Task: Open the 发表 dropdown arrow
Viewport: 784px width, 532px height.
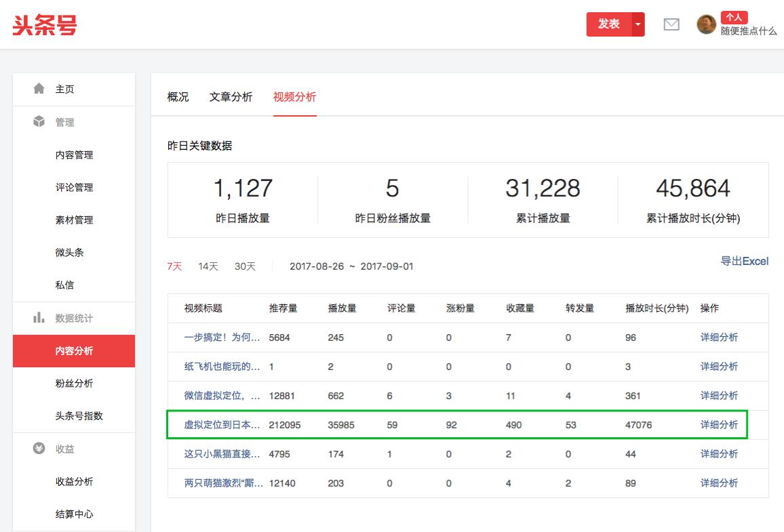Action: pyautogui.click(x=636, y=24)
